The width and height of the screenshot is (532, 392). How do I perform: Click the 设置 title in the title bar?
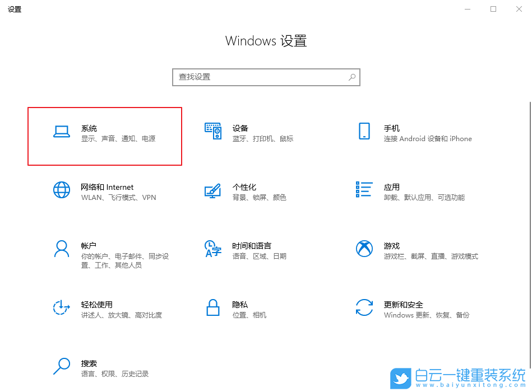click(15, 9)
